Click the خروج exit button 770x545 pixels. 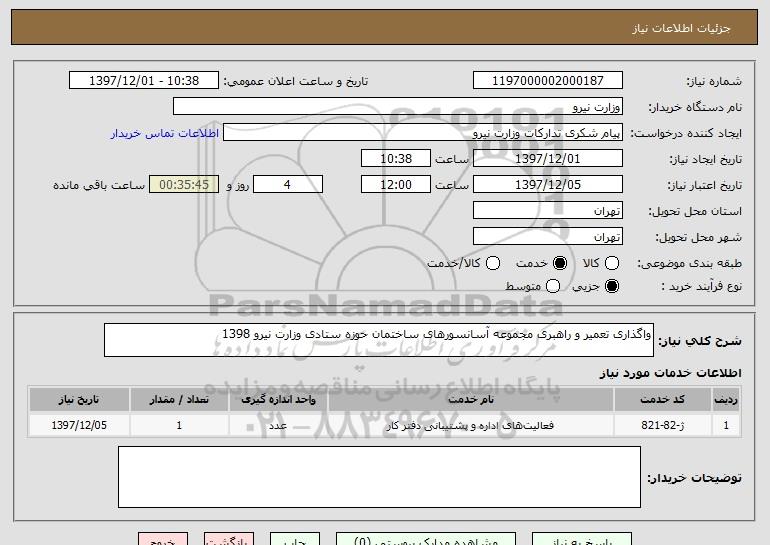click(163, 539)
